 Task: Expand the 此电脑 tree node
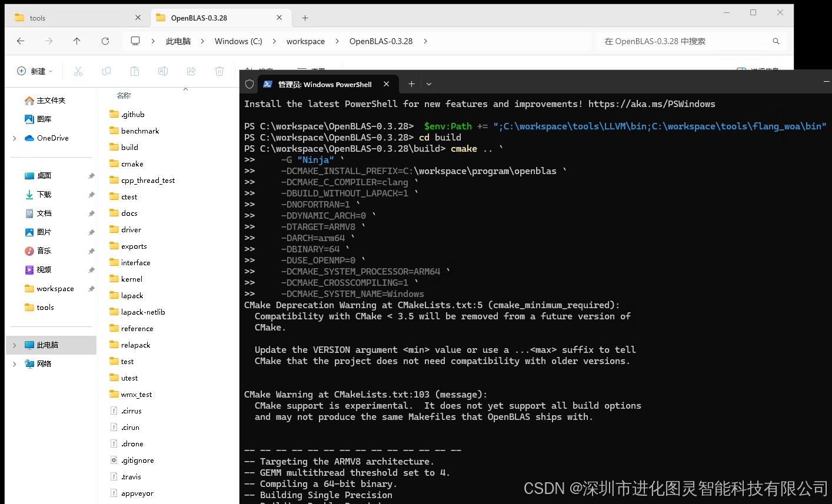point(14,345)
